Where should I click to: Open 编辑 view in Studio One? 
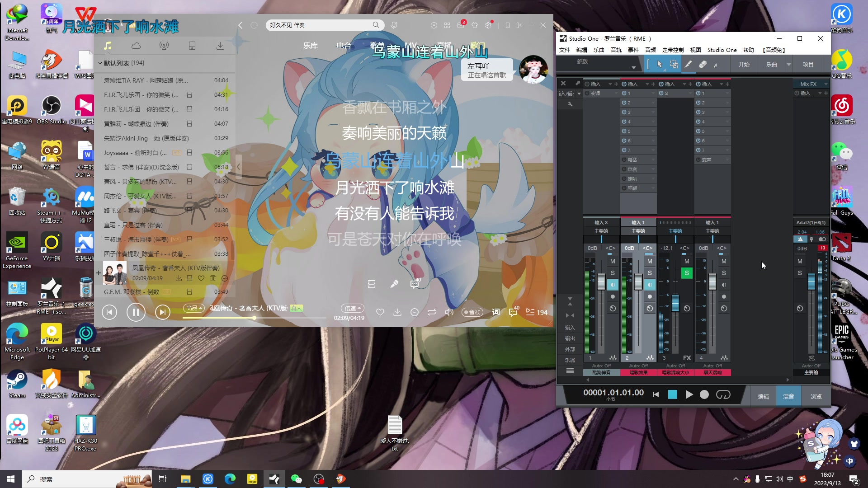(x=763, y=396)
